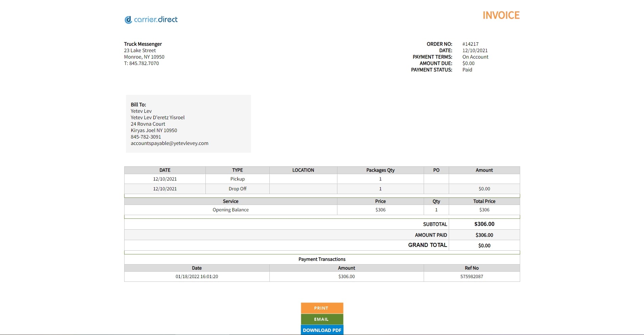644x335 pixels.
Task: Click the 01/18/2022 transaction date
Action: 197,276
